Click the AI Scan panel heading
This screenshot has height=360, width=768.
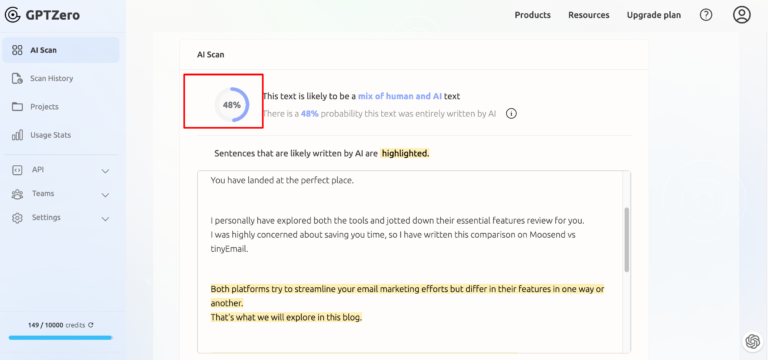(211, 55)
